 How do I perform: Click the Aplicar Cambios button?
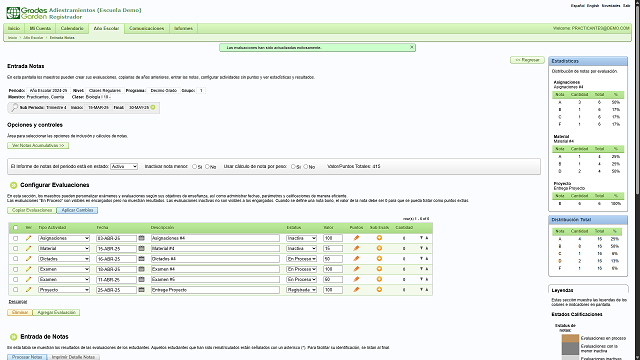coord(77,210)
